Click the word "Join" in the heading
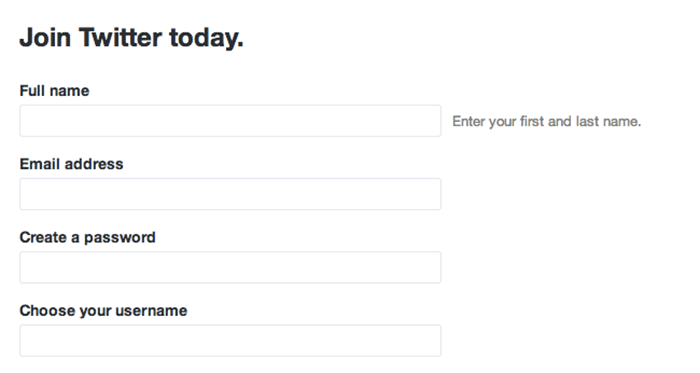Screen dimensions: 700x373 pos(45,37)
